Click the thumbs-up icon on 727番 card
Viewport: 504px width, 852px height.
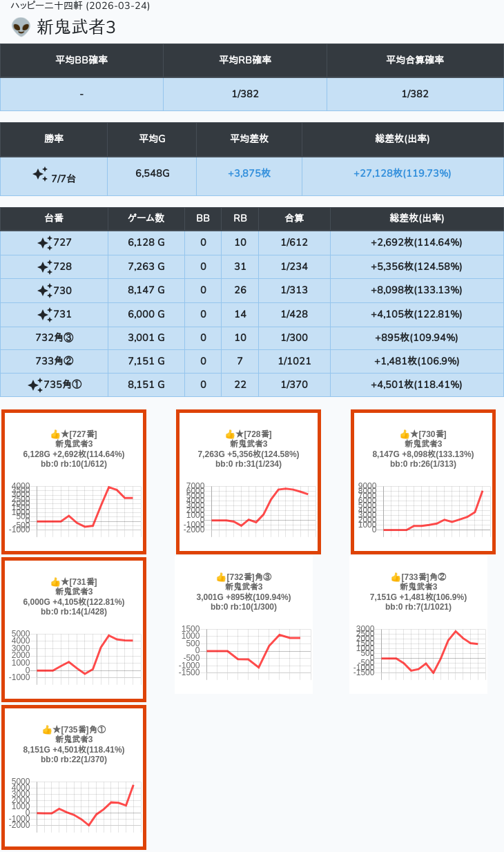(55, 434)
